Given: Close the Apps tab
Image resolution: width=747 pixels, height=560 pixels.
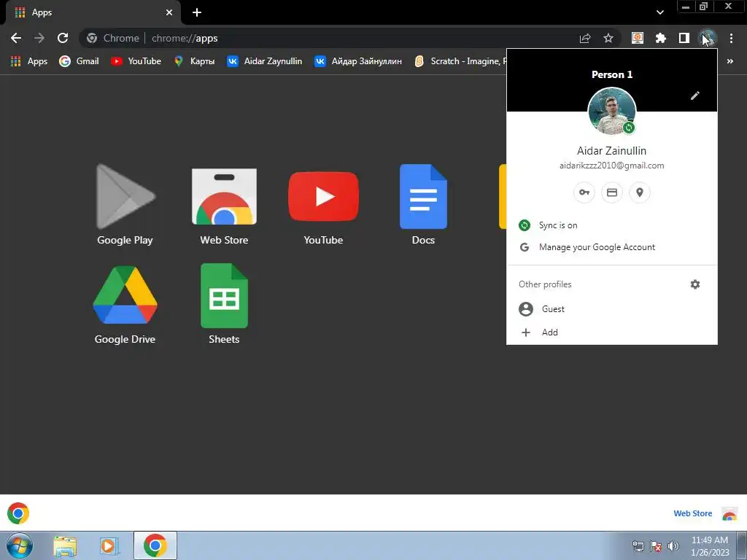Looking at the screenshot, I should coord(169,12).
